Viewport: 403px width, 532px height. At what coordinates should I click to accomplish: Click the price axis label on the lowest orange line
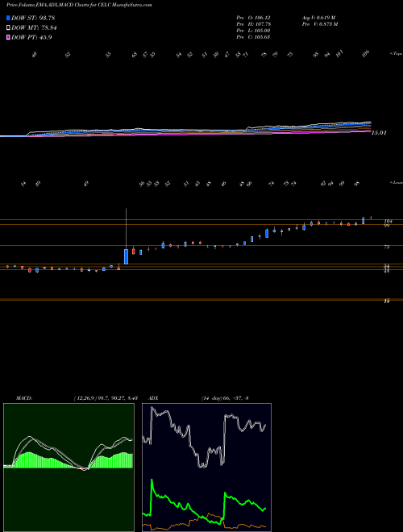click(x=386, y=301)
